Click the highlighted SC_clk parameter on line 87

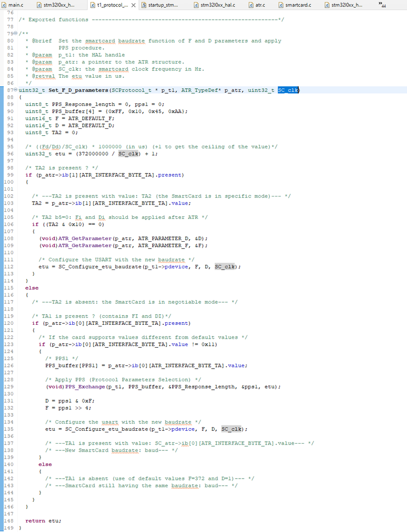(x=288, y=90)
